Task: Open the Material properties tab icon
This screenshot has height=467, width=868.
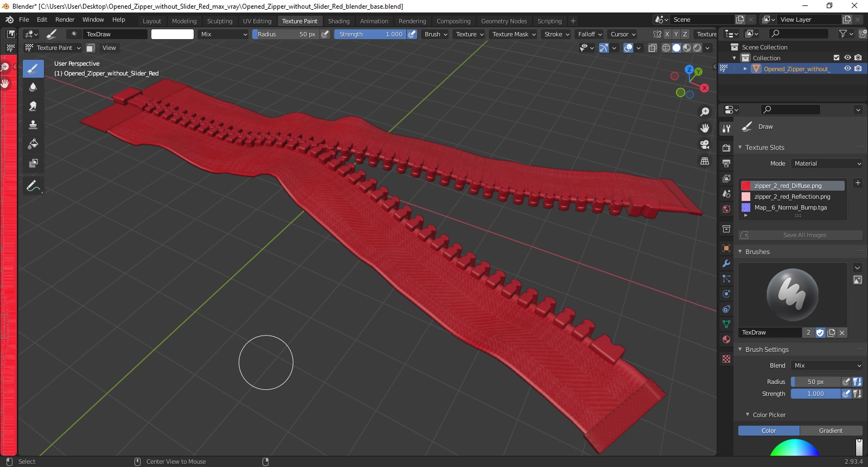Action: [x=726, y=339]
